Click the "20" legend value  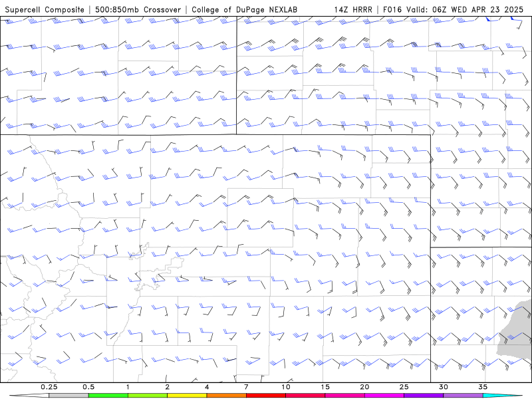pos(364,387)
